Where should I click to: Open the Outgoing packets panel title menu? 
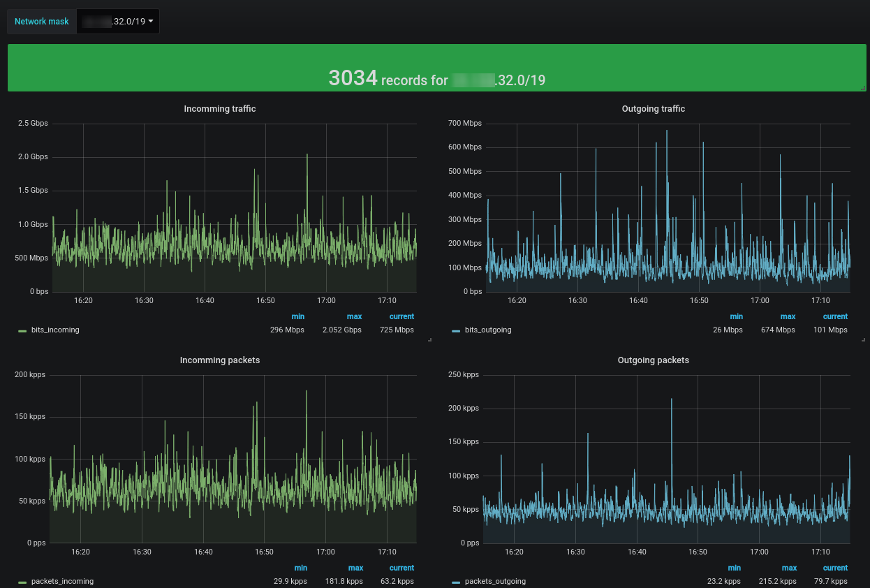coord(654,360)
